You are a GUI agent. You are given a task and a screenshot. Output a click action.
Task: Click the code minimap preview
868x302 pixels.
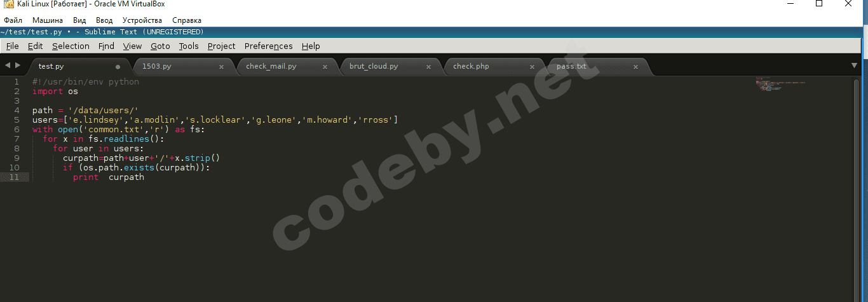[780, 84]
